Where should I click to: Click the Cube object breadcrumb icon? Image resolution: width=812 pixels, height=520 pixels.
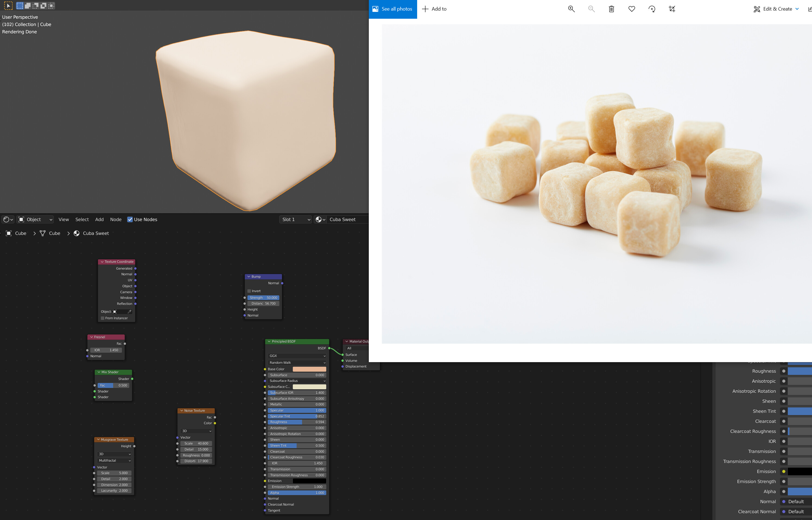click(x=9, y=233)
